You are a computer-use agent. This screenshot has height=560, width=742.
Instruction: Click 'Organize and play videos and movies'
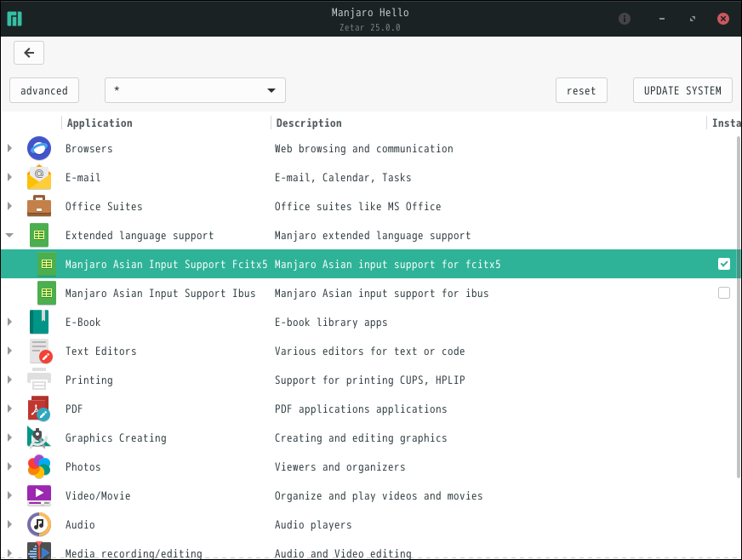(x=379, y=495)
